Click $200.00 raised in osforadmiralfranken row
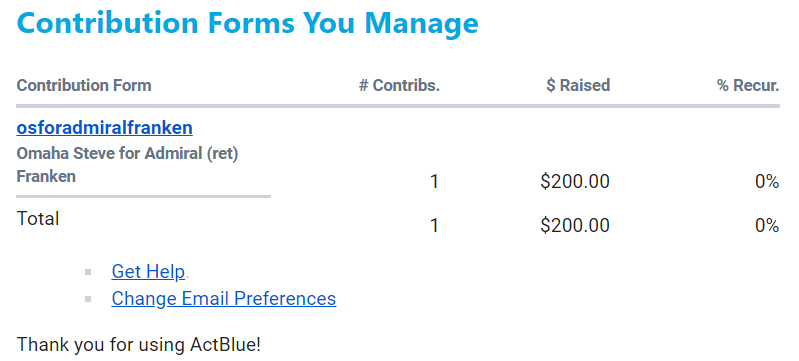Viewport: 799px width, 361px height. 575,182
